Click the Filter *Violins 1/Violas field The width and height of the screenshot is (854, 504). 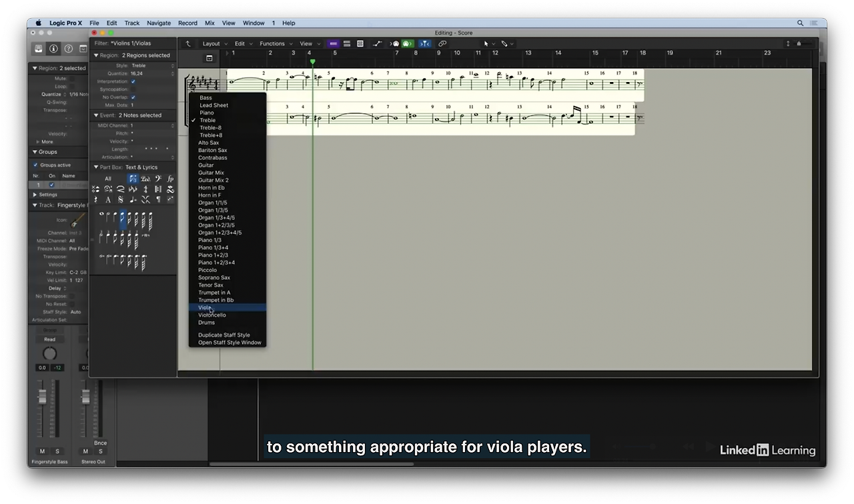(x=133, y=43)
